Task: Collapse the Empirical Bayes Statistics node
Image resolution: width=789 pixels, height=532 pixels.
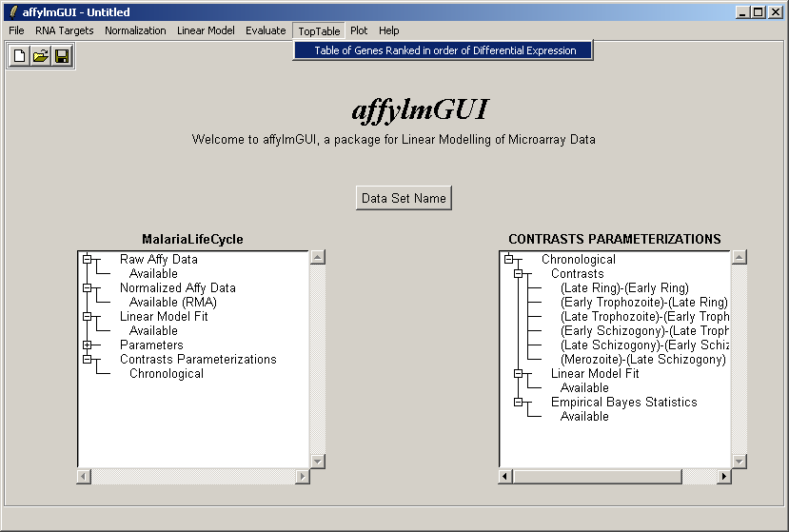Action: point(519,402)
